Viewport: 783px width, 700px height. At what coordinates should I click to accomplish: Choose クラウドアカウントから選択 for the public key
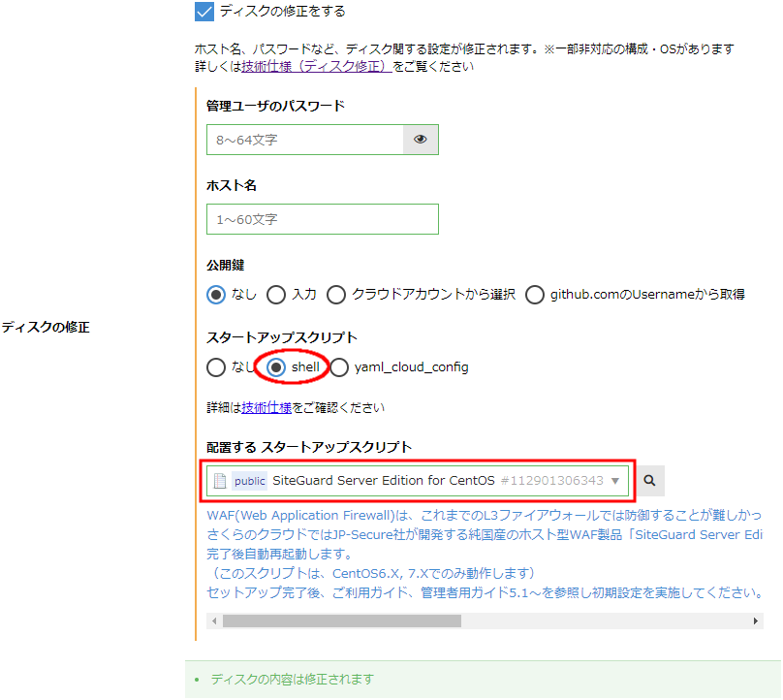coord(335,295)
